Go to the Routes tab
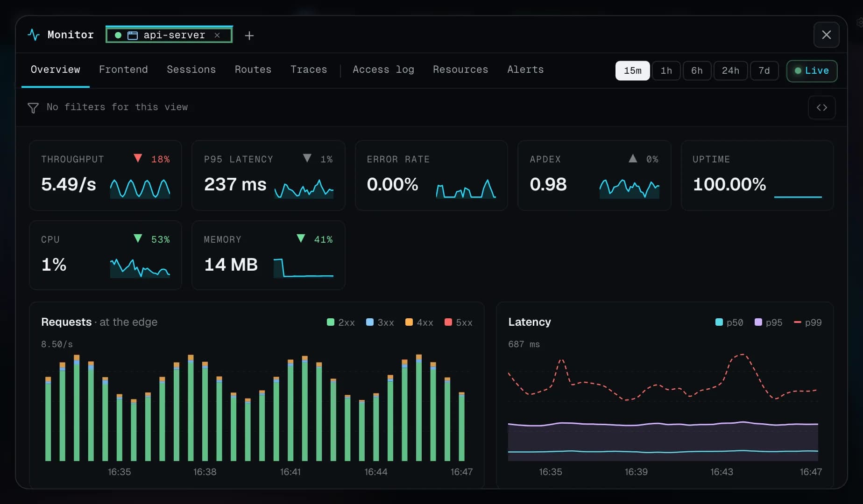This screenshot has width=863, height=504. (x=253, y=70)
